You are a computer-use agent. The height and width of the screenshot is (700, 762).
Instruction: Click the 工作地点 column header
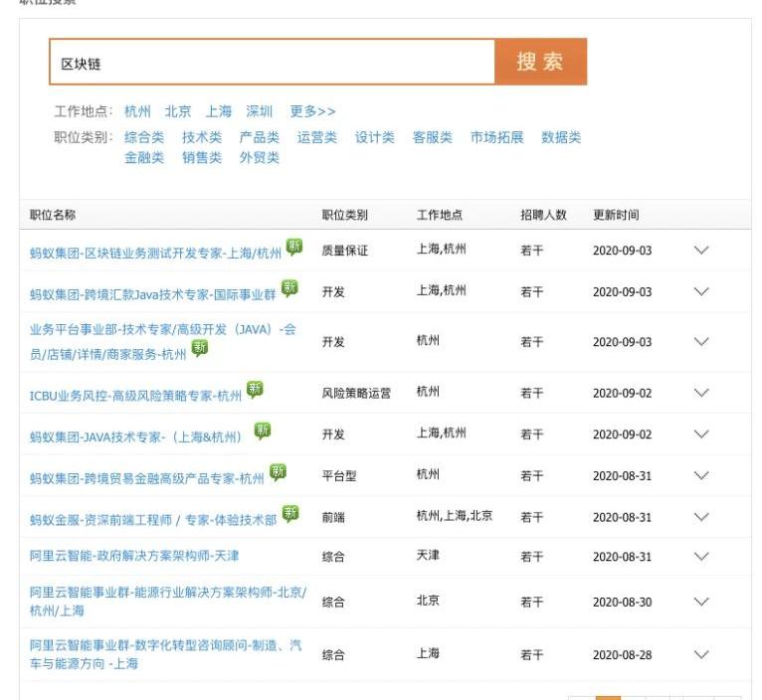(440, 215)
